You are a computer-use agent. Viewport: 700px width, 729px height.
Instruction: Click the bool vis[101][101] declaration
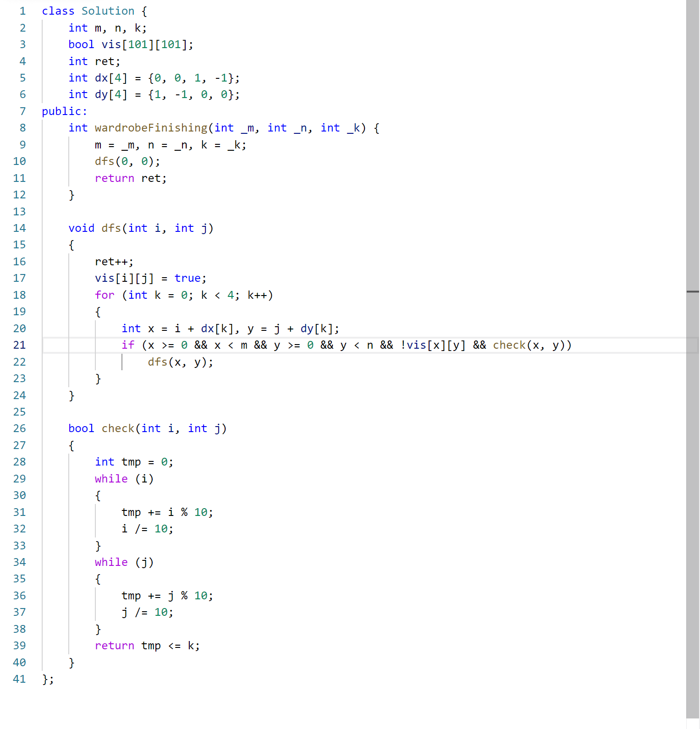click(131, 44)
